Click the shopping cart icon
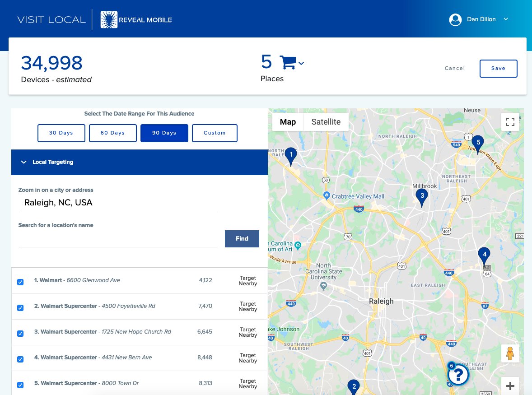Image resolution: width=532 pixels, height=395 pixels. coord(287,63)
